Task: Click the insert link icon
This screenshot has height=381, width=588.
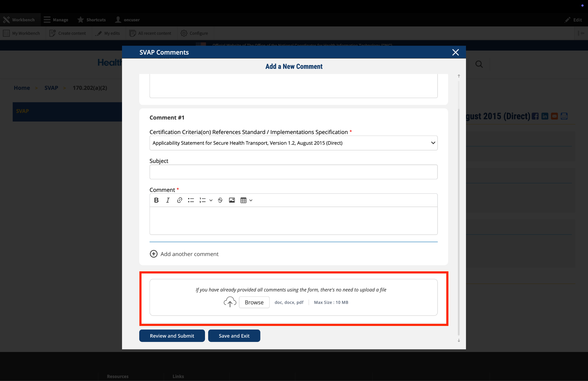Action: click(x=179, y=200)
